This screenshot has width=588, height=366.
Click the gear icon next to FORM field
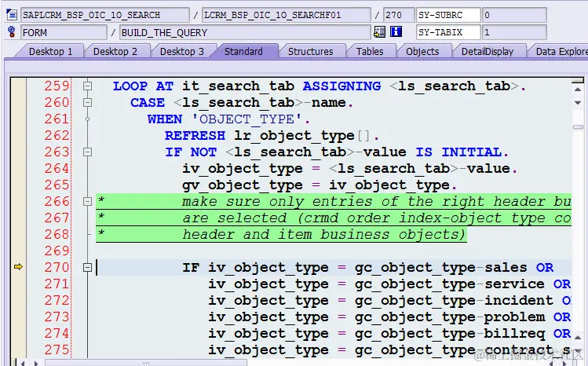point(12,32)
